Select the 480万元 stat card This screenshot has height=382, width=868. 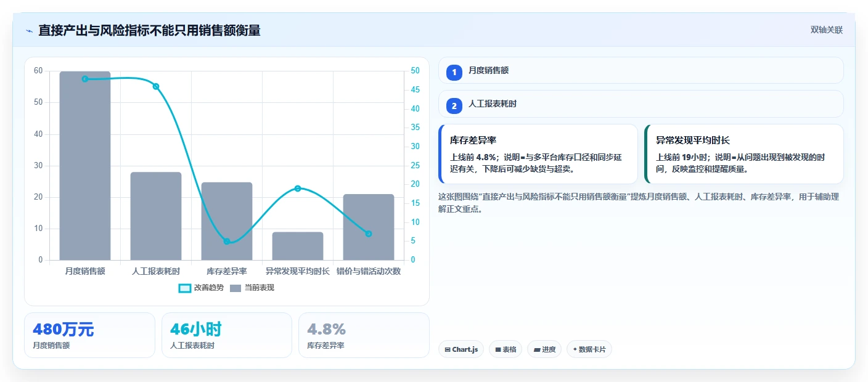coord(89,335)
